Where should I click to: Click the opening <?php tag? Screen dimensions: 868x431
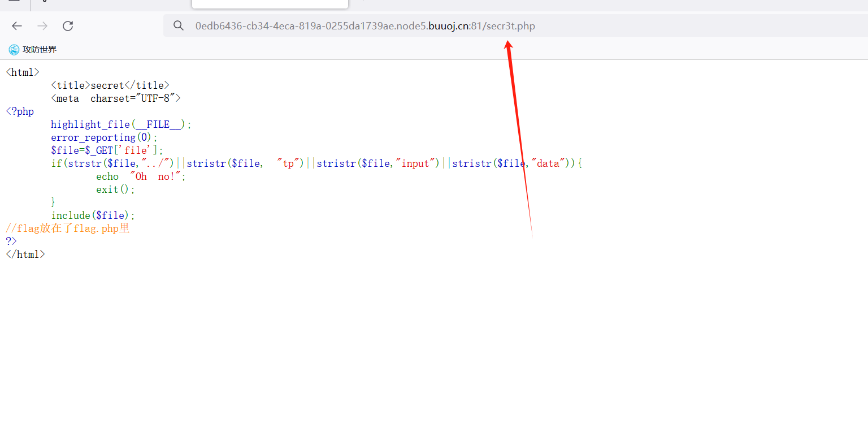pos(20,111)
